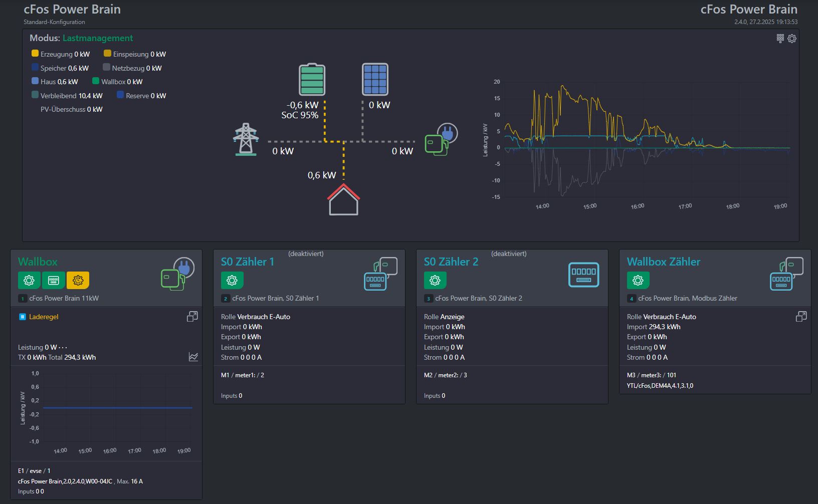The height and width of the screenshot is (504, 818).
Task: Click cFos Power Brain 11kW label
Action: (64, 298)
